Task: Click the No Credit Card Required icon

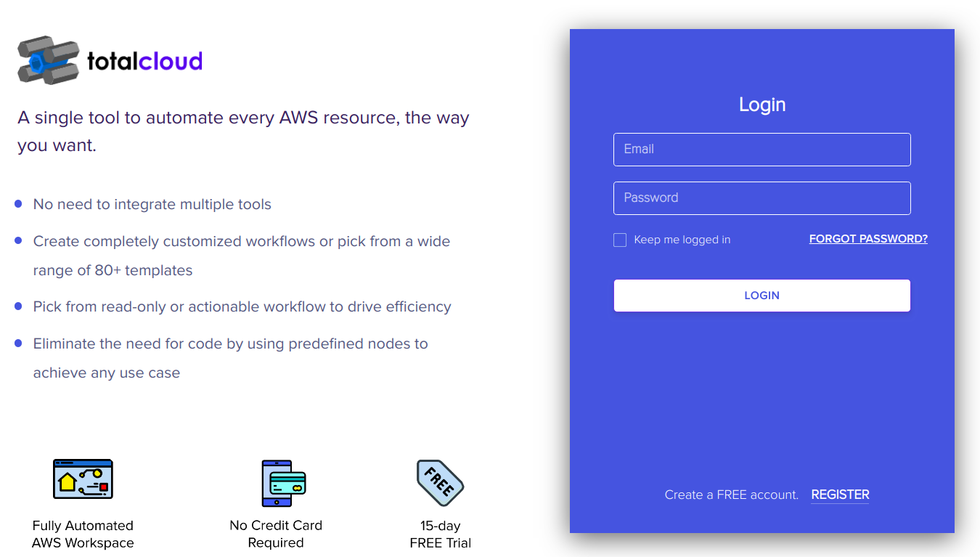Action: [x=284, y=483]
